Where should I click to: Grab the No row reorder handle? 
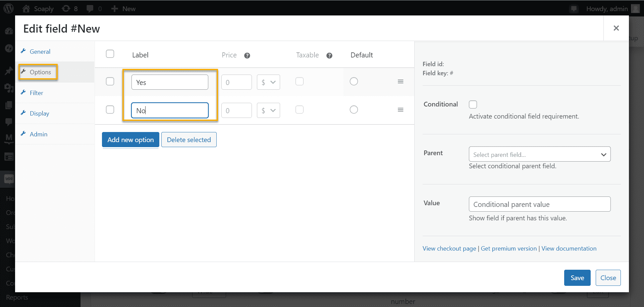click(400, 110)
